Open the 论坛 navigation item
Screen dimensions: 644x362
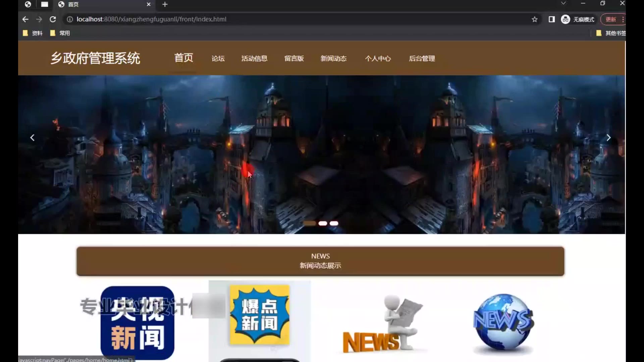point(218,59)
